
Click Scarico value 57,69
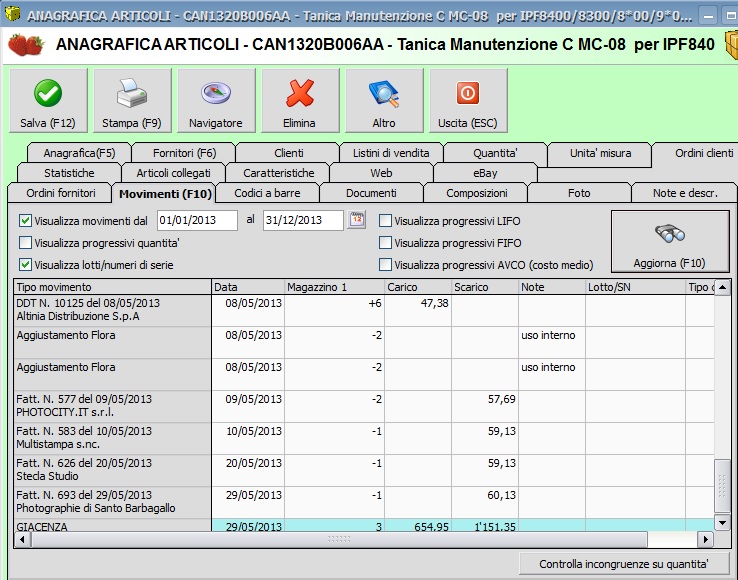click(502, 399)
